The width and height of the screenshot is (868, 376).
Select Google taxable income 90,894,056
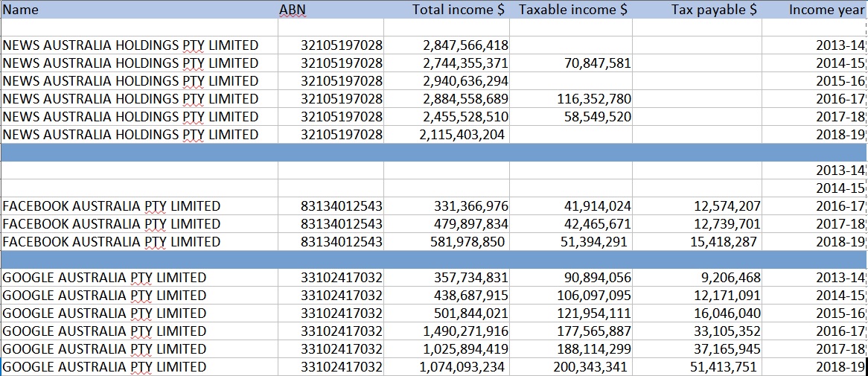click(x=571, y=278)
